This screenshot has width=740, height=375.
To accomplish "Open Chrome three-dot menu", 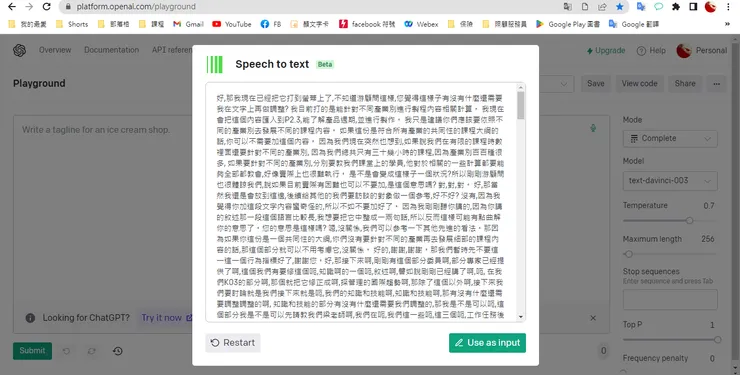I will (728, 7).
